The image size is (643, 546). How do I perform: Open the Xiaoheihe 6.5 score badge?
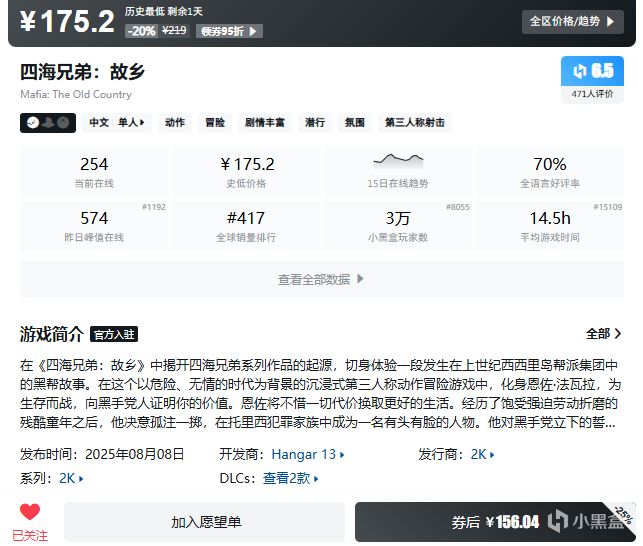[592, 71]
